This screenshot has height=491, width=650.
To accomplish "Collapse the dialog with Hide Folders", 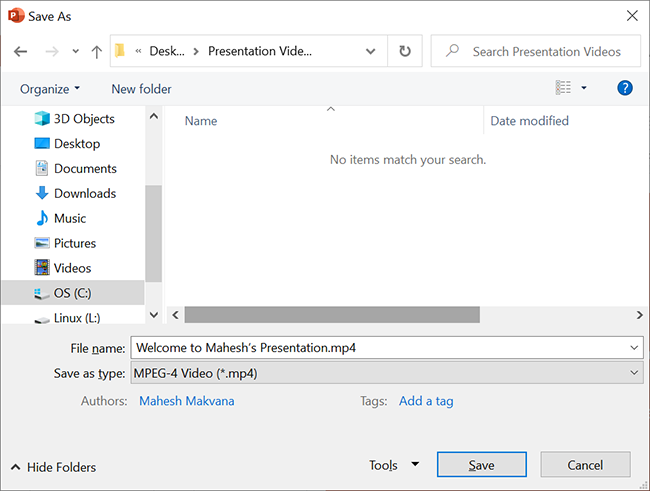I will point(54,467).
